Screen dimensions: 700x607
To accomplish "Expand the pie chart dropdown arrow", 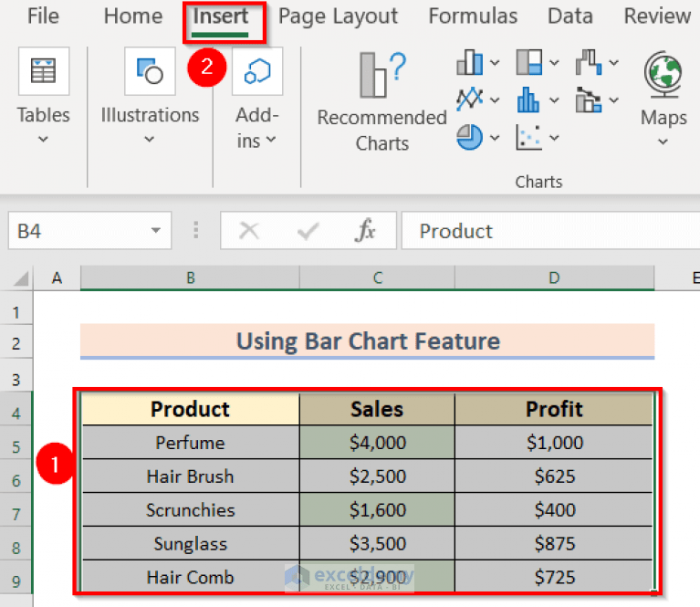I will click(x=495, y=138).
